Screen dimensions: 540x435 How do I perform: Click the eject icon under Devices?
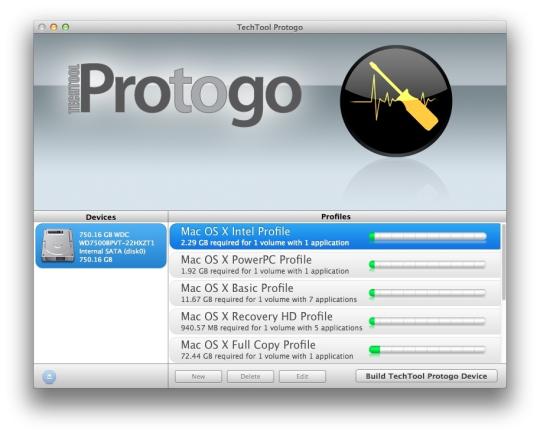[x=49, y=376]
